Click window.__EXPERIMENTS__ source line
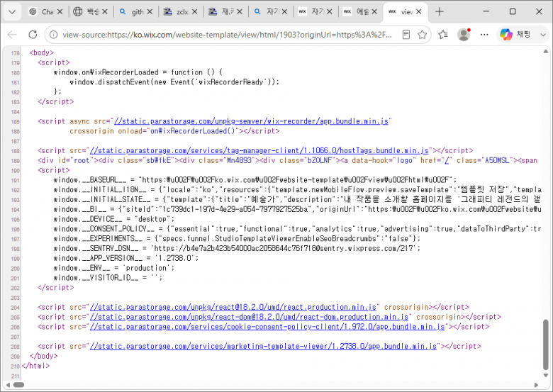553x392 pixels. click(237, 239)
